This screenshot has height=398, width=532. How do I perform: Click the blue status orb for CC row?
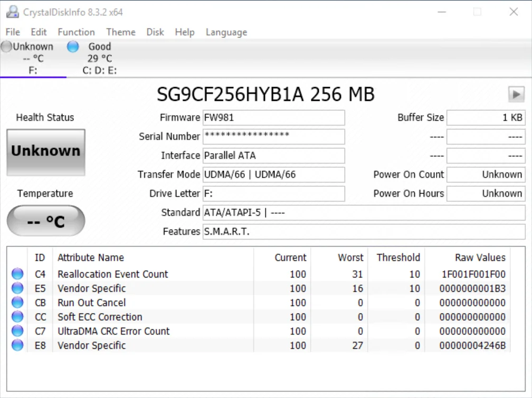point(17,317)
